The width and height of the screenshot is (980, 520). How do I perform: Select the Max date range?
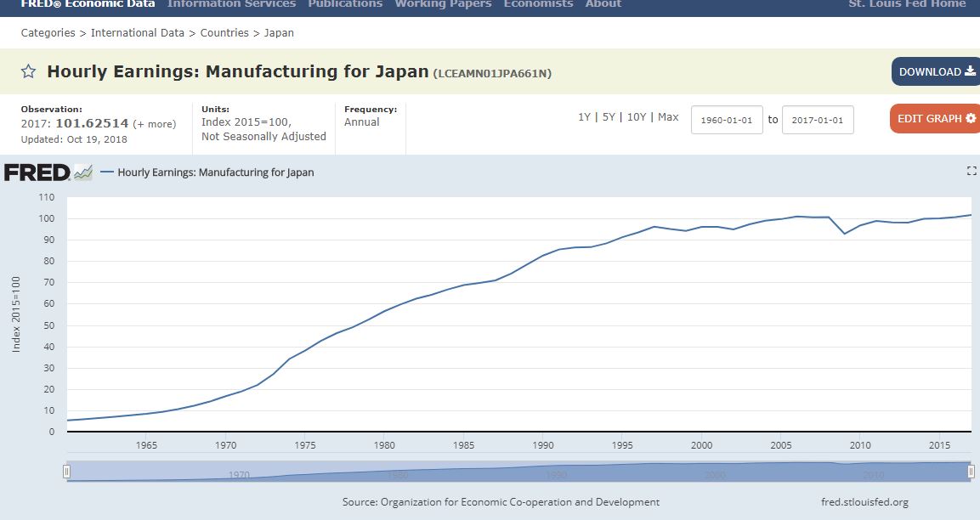point(668,117)
